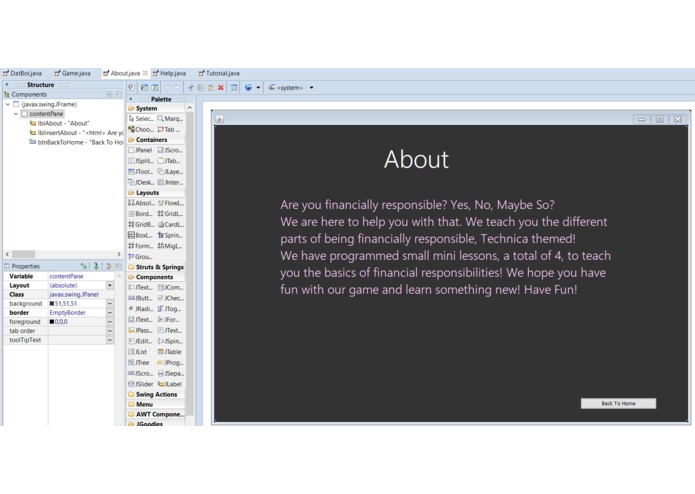Apply the Absolute layout from the palette
The image size is (695, 494).
click(141, 203)
